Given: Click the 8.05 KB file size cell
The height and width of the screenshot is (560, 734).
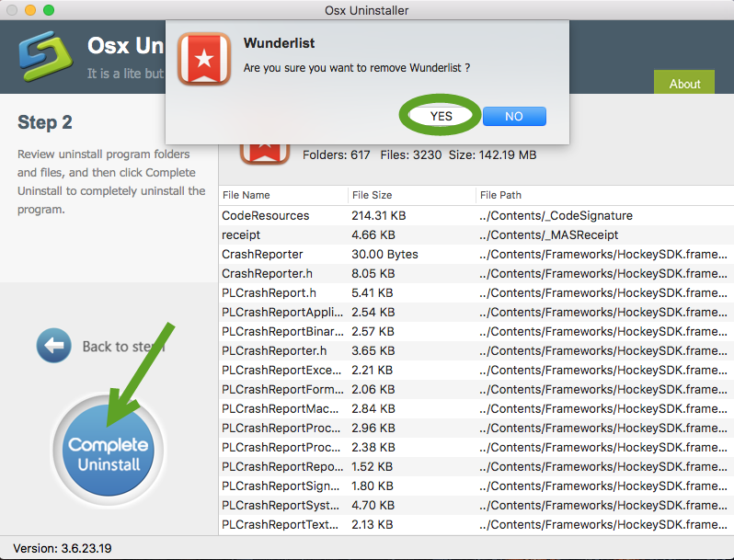Looking at the screenshot, I should pyautogui.click(x=373, y=273).
